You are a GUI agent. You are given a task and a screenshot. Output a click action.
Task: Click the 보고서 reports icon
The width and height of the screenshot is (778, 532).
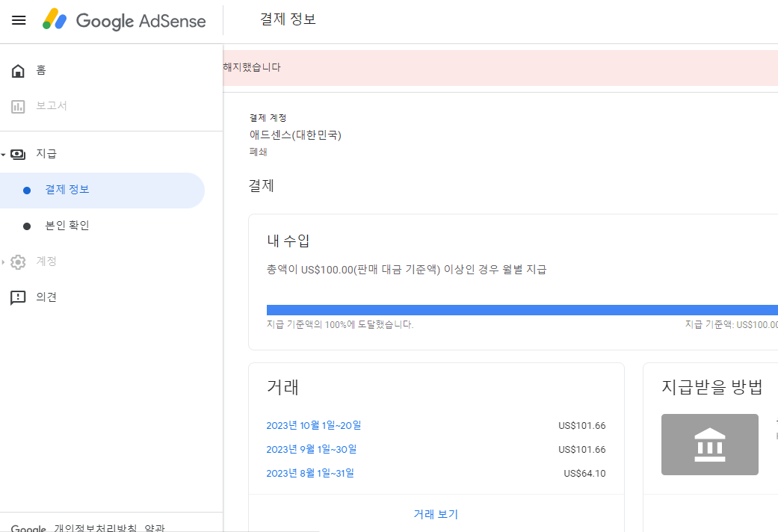point(17,106)
